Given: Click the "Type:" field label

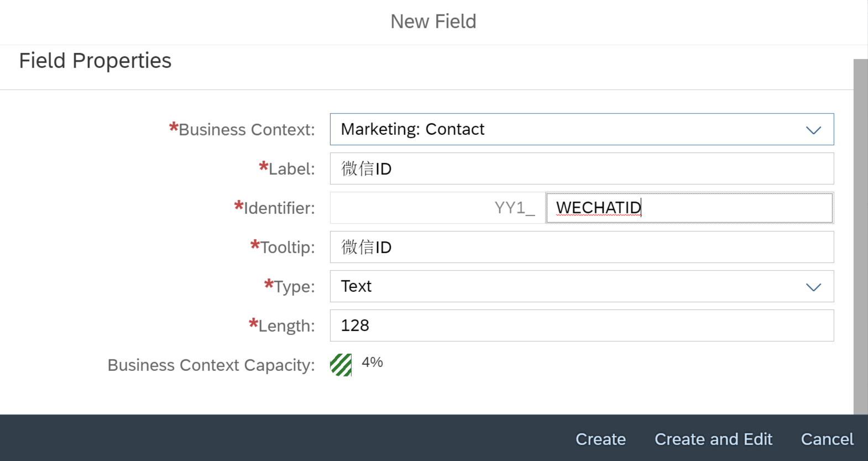Looking at the screenshot, I should pyautogui.click(x=294, y=287).
